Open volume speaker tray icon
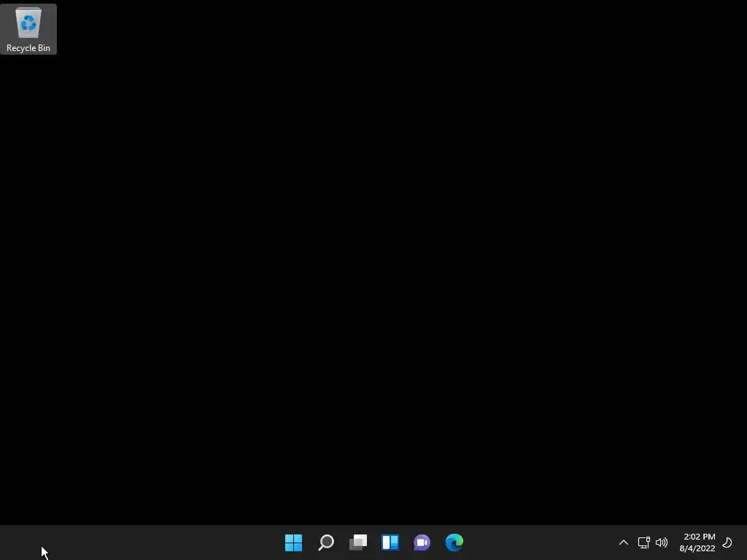The image size is (747, 560). (662, 542)
